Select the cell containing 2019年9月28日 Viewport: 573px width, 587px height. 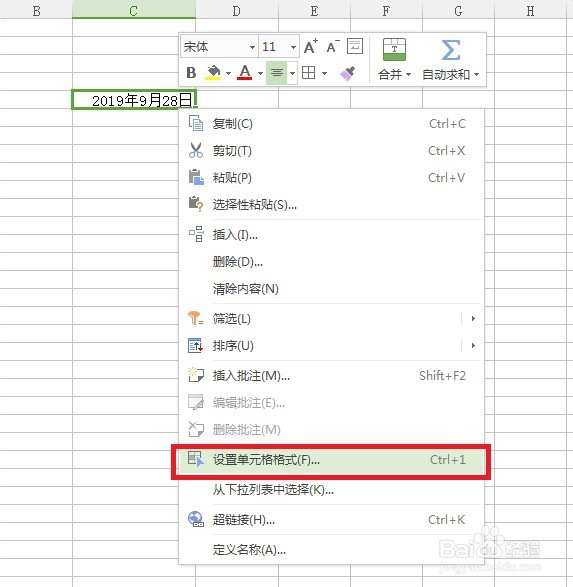tap(134, 100)
